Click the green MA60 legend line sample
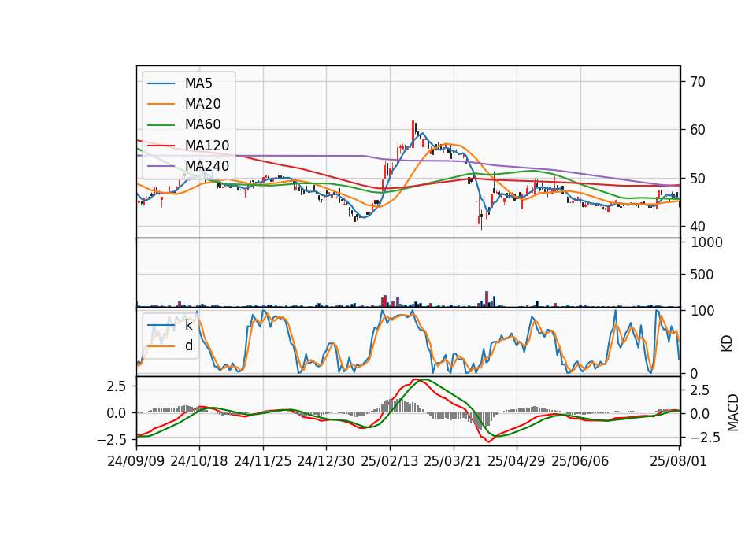Image resolution: width=756 pixels, height=543 pixels. click(161, 125)
